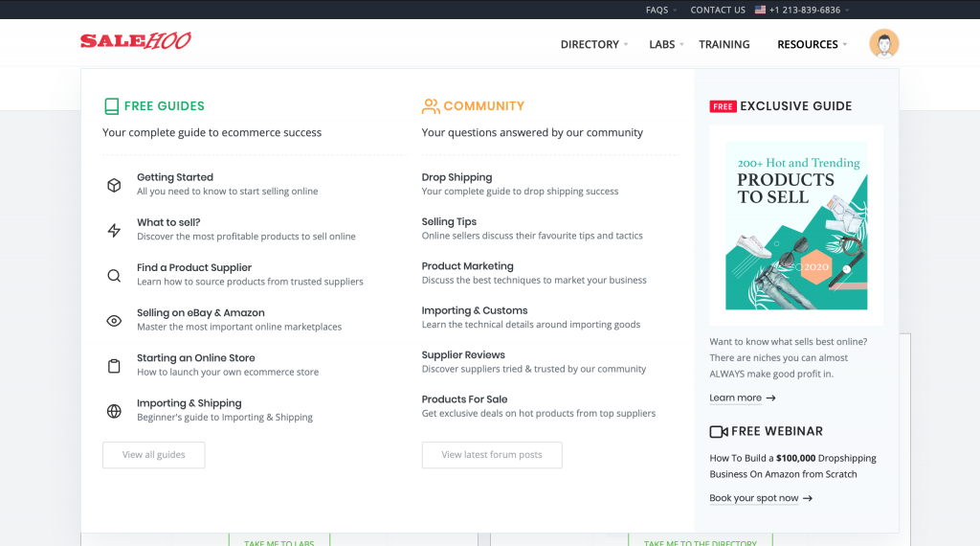Click the lightning bolt What to sell icon

pos(114,230)
